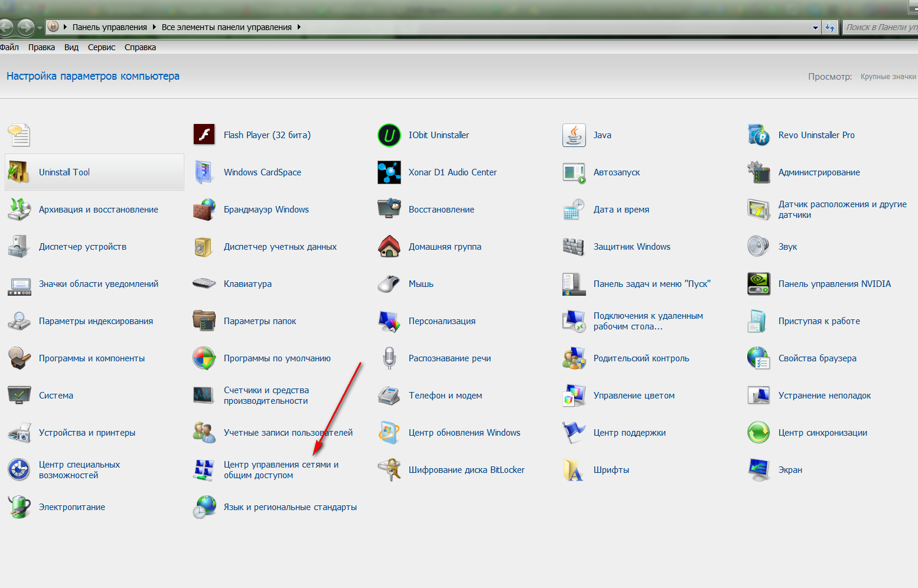Click the Поиск в Панели управления search field
Screen dimensions: 918x588
[x=880, y=27]
